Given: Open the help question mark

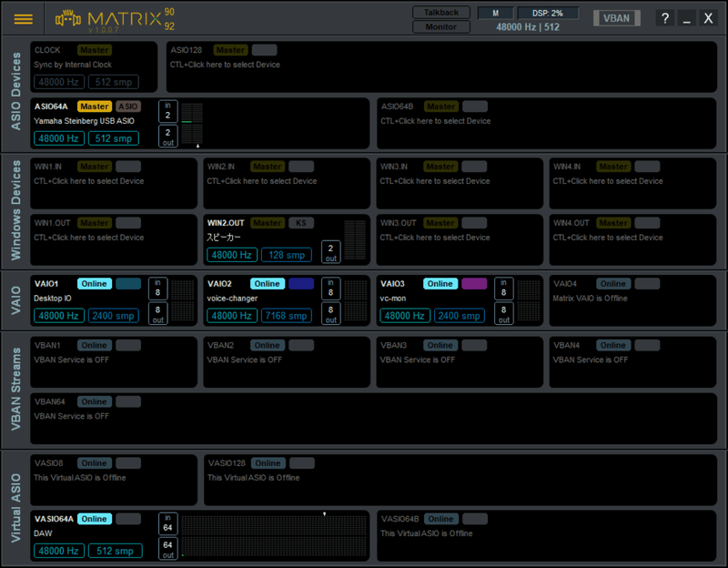Looking at the screenshot, I should [x=665, y=18].
